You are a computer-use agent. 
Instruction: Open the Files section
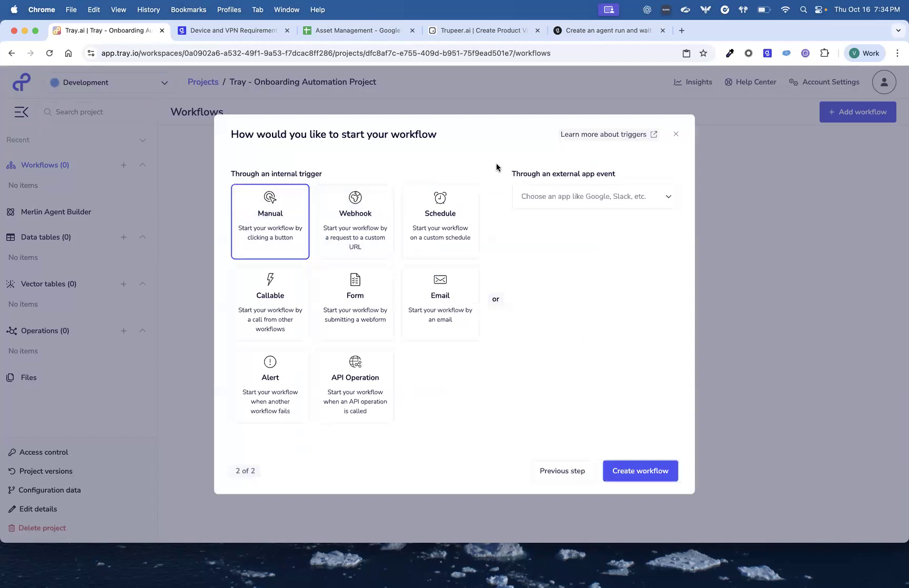(28, 377)
